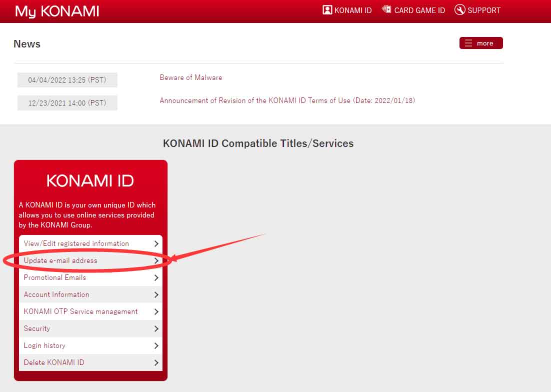
Task: Click the large KONAMI ID card title
Action: tap(90, 181)
